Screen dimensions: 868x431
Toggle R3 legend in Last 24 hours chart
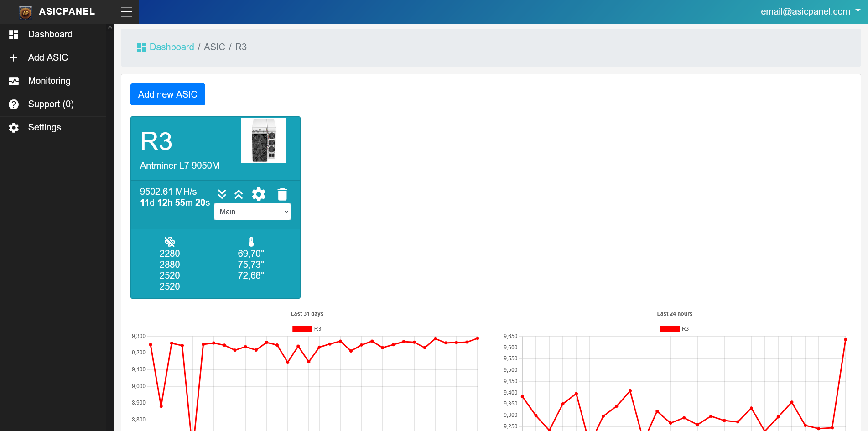(x=670, y=329)
